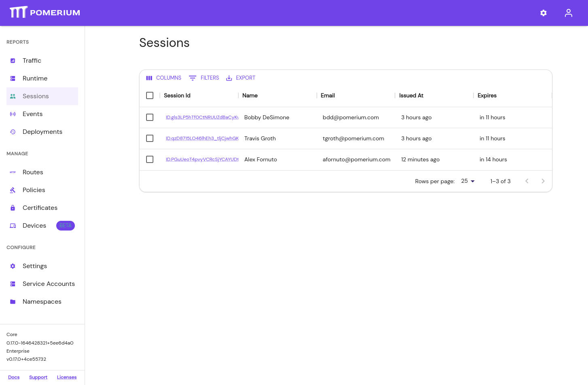Open the rows per page dropdown
The height and width of the screenshot is (385, 588).
468,181
